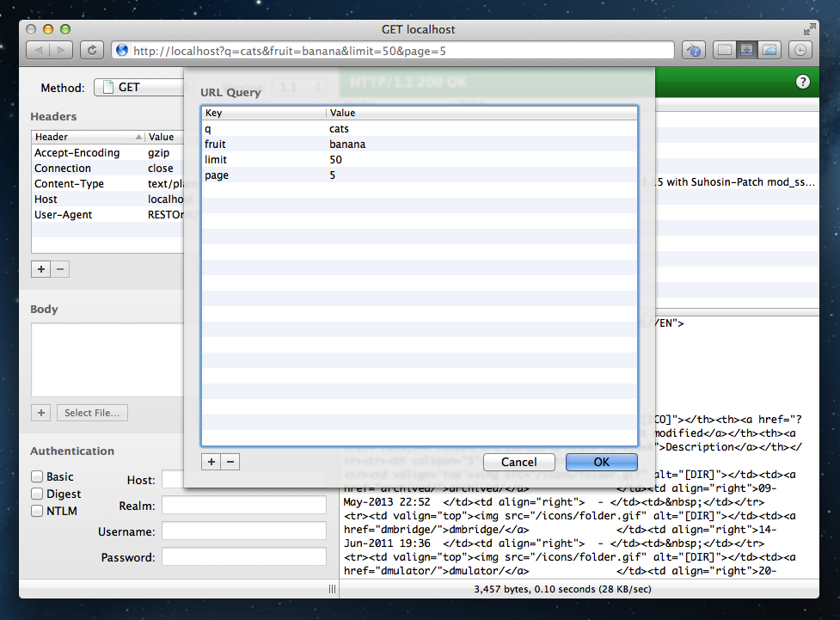Screen dimensions: 840x620
Task: Go back using the left arrow button
Action: [38, 51]
